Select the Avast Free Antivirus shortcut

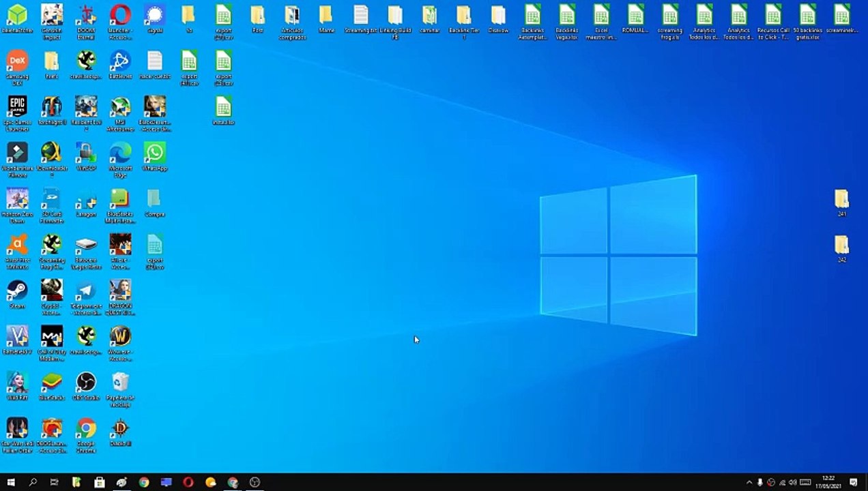[17, 251]
